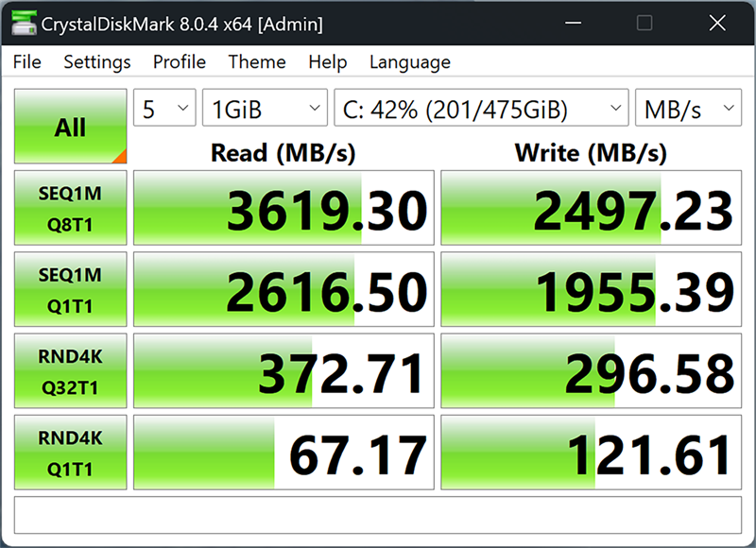
Task: Click the SEQ1M Q1T1 write result 1955.39
Action: coord(592,289)
